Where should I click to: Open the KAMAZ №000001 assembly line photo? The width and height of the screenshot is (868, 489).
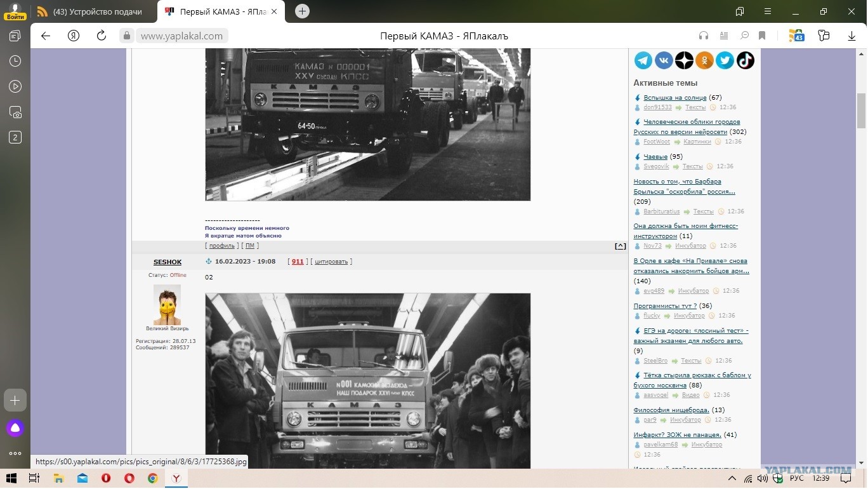click(x=368, y=124)
